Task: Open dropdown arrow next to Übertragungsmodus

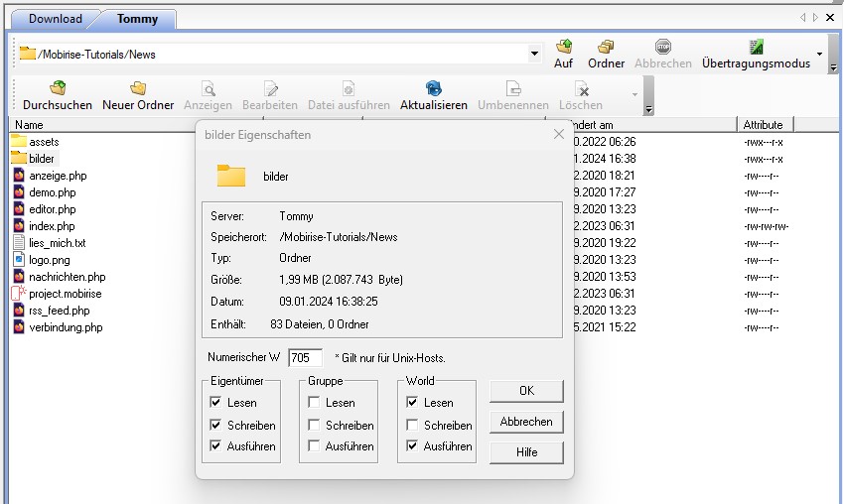Action: pyautogui.click(x=819, y=54)
